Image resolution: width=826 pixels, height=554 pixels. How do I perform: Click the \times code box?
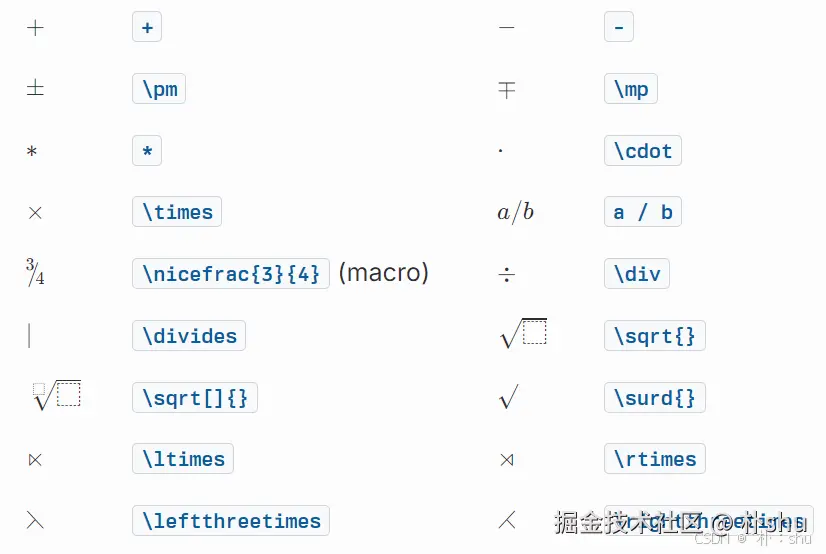tap(177, 212)
